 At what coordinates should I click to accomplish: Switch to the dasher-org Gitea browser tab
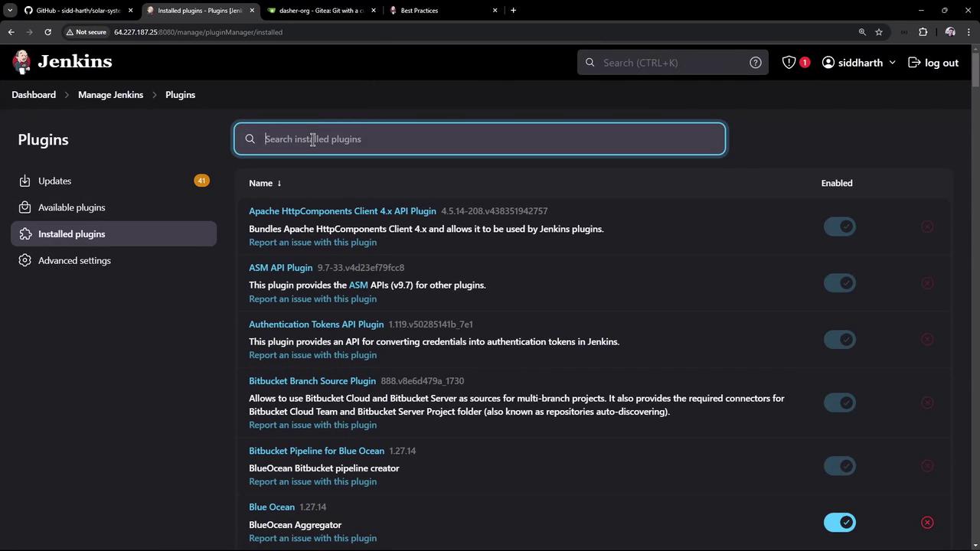coord(320,11)
